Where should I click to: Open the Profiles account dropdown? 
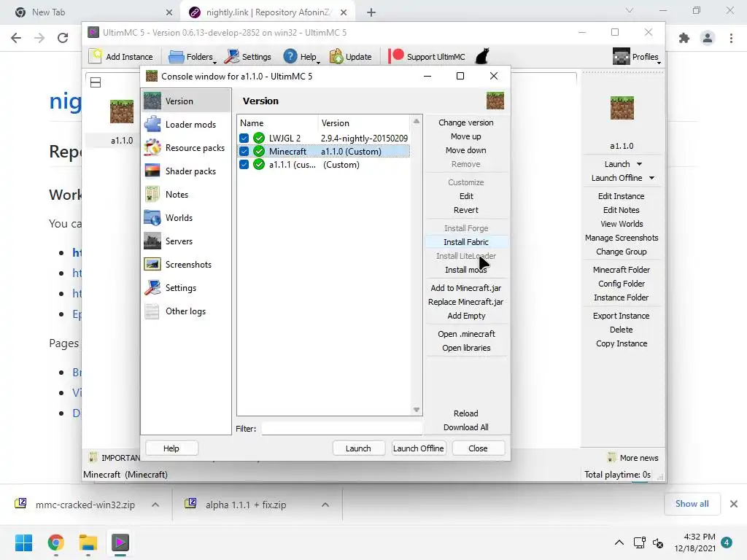coord(636,57)
